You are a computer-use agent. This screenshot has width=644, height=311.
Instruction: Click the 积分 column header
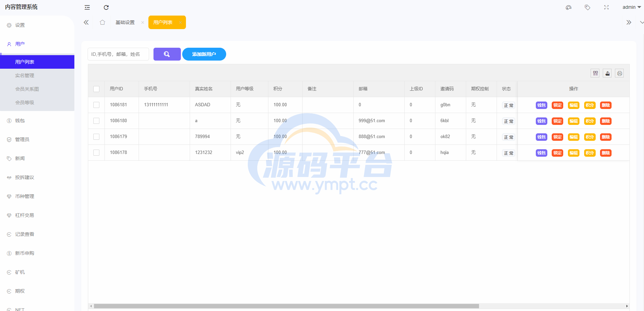pyautogui.click(x=285, y=89)
